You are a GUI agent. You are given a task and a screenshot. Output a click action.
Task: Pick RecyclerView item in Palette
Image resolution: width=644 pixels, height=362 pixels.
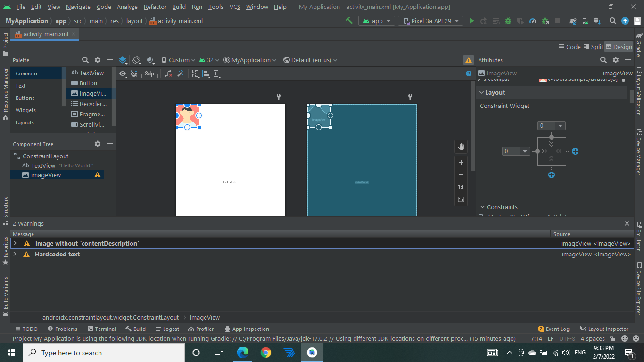(x=89, y=104)
